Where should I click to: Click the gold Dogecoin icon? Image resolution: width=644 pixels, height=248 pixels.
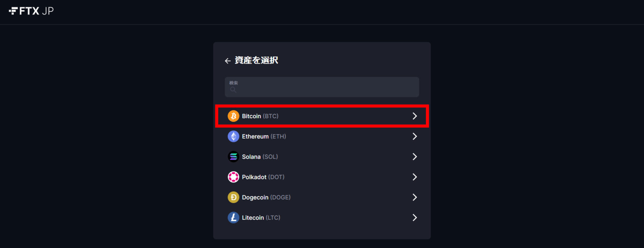click(x=233, y=197)
